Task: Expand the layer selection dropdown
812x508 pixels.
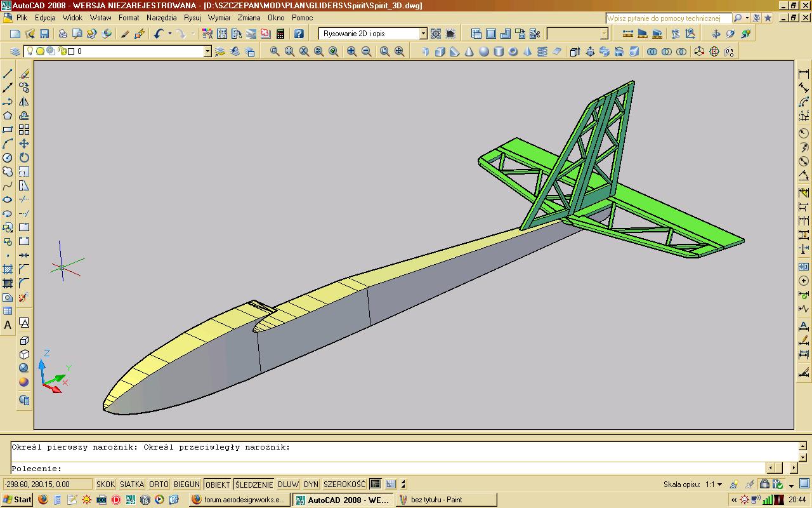Action: [x=207, y=51]
